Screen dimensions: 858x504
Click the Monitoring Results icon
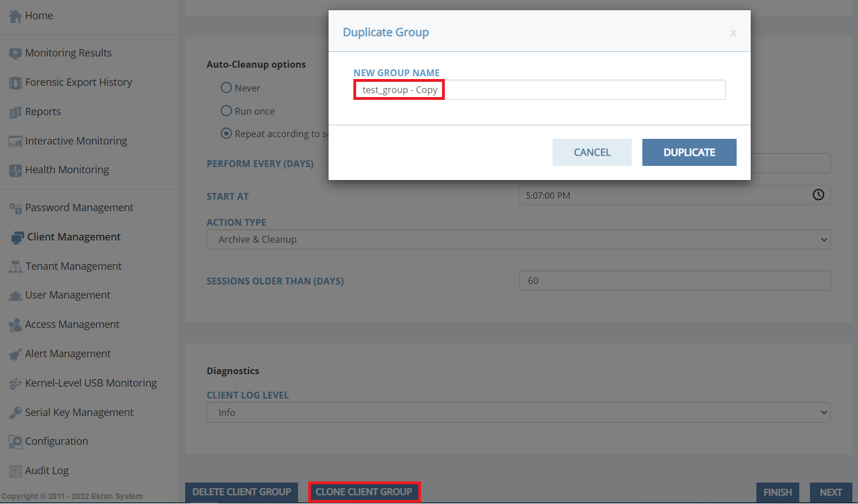click(x=15, y=54)
